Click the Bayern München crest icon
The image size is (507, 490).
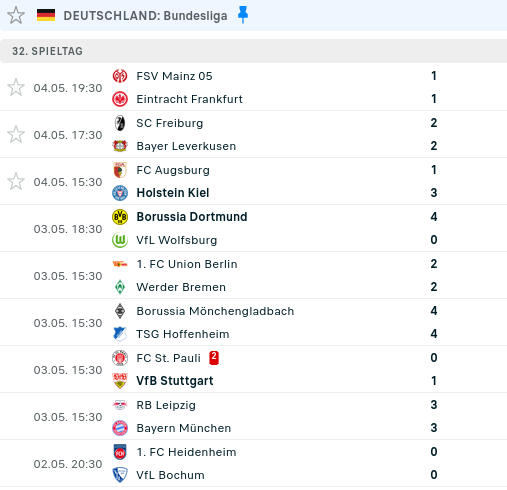tap(120, 428)
